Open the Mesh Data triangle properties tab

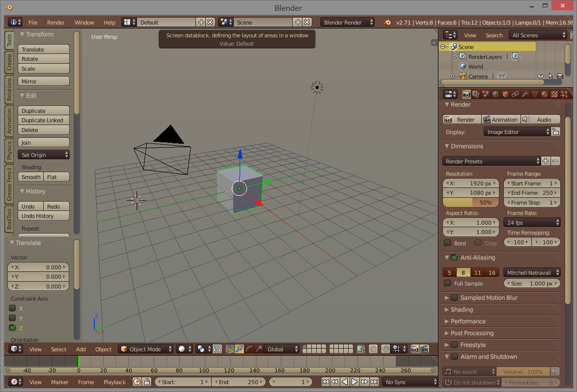[x=535, y=94]
